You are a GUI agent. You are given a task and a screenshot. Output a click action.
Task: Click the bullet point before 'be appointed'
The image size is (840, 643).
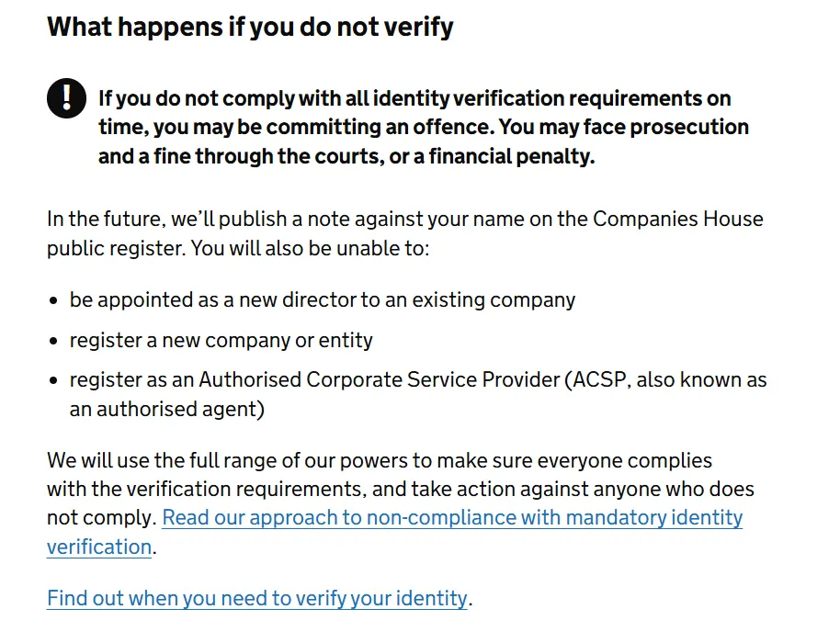tap(54, 301)
